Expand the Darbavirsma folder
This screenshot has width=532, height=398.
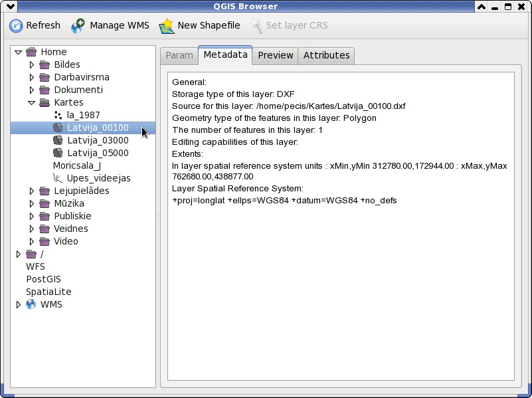coord(32,77)
